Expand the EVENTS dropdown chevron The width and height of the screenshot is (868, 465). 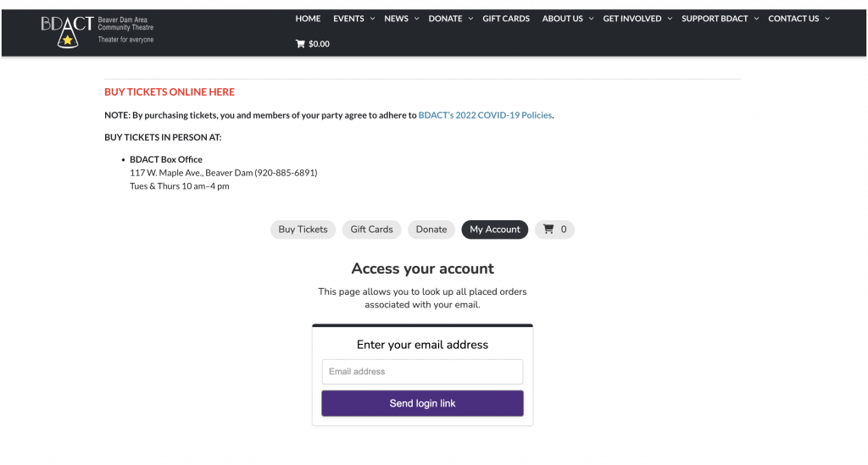[x=373, y=19]
